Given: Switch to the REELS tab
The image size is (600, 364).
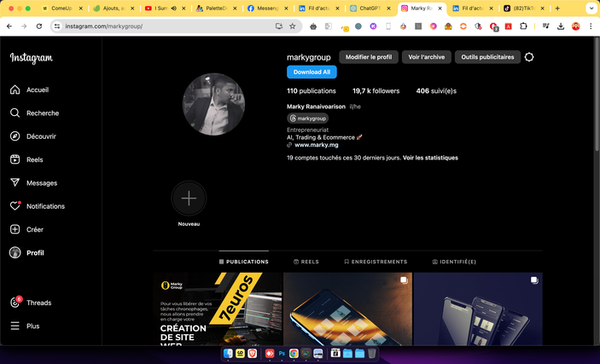Looking at the screenshot, I should tap(306, 262).
